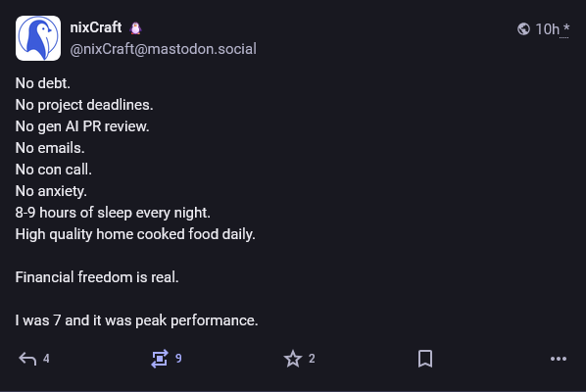This screenshot has height=392, width=586.
Task: Click the reply count 4
Action: pyautogui.click(x=46, y=359)
